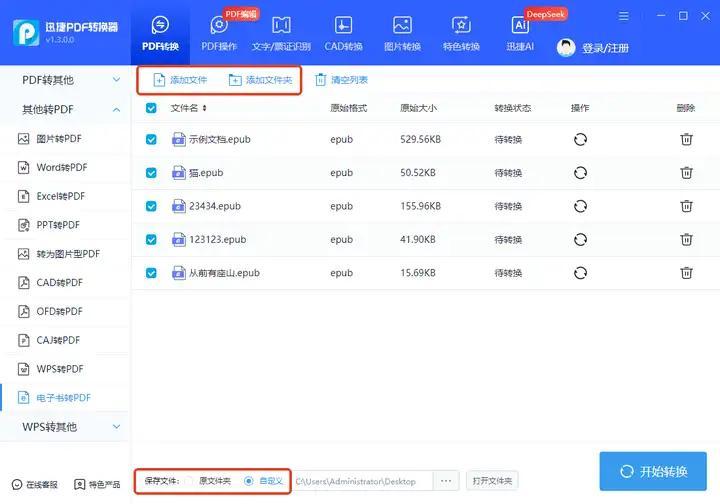The width and height of the screenshot is (720, 504).
Task: Click the output path input field
Action: pyautogui.click(x=360, y=481)
